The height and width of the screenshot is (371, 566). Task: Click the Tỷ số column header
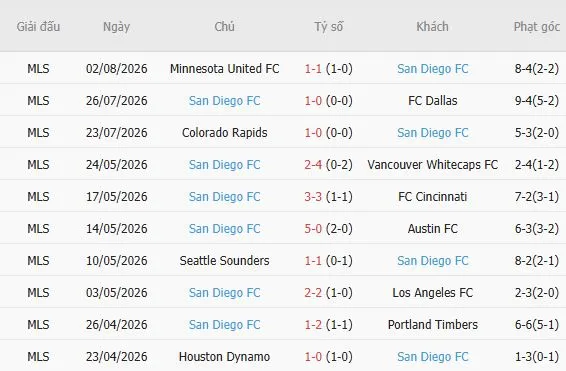click(328, 27)
